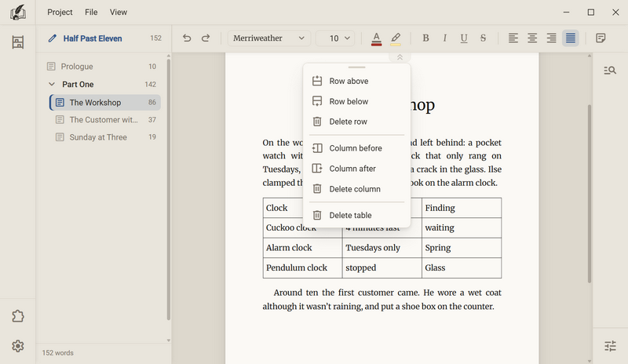The width and height of the screenshot is (628, 364).
Task: Toggle strikethrough formatting
Action: pyautogui.click(x=483, y=38)
